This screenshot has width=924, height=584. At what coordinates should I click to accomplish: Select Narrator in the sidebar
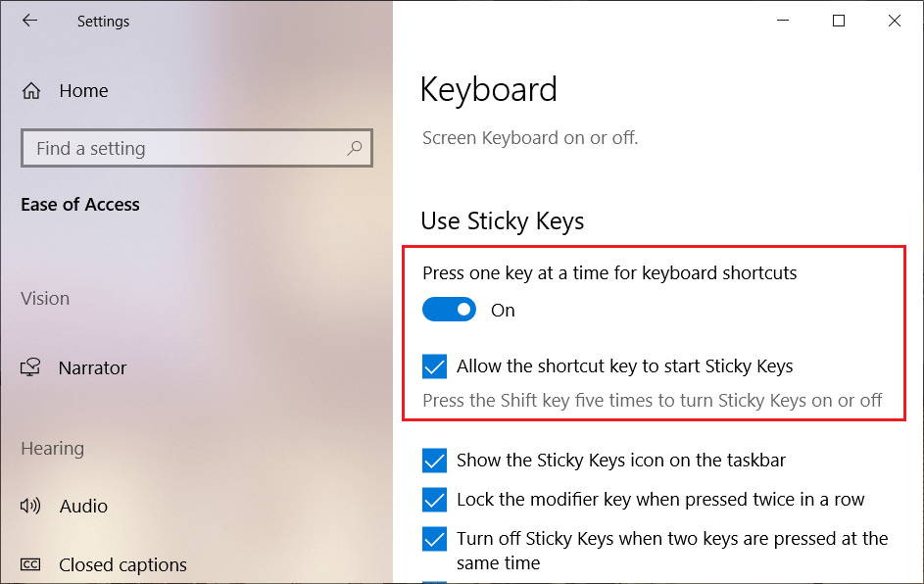point(92,368)
